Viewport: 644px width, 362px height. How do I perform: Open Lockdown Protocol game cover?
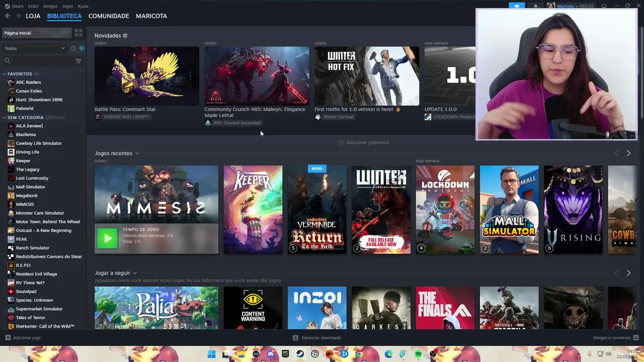[445, 210]
